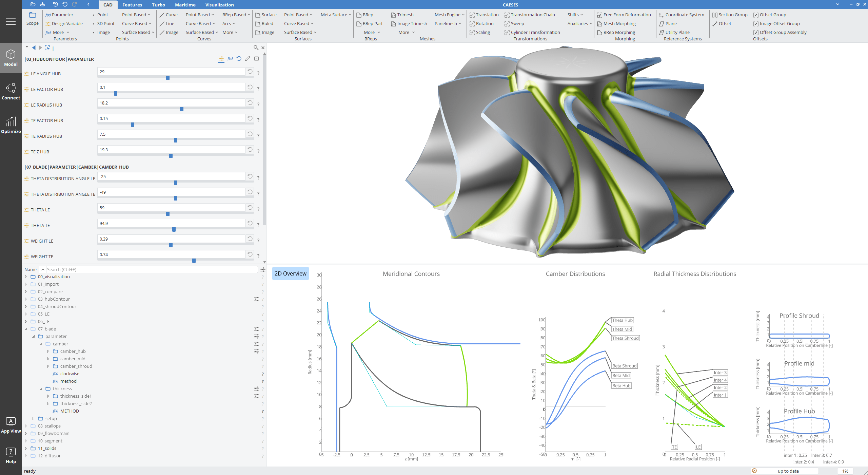Image resolution: width=868 pixels, height=475 pixels.
Task: Open the Connect workspace in sidebar
Action: coord(11,92)
